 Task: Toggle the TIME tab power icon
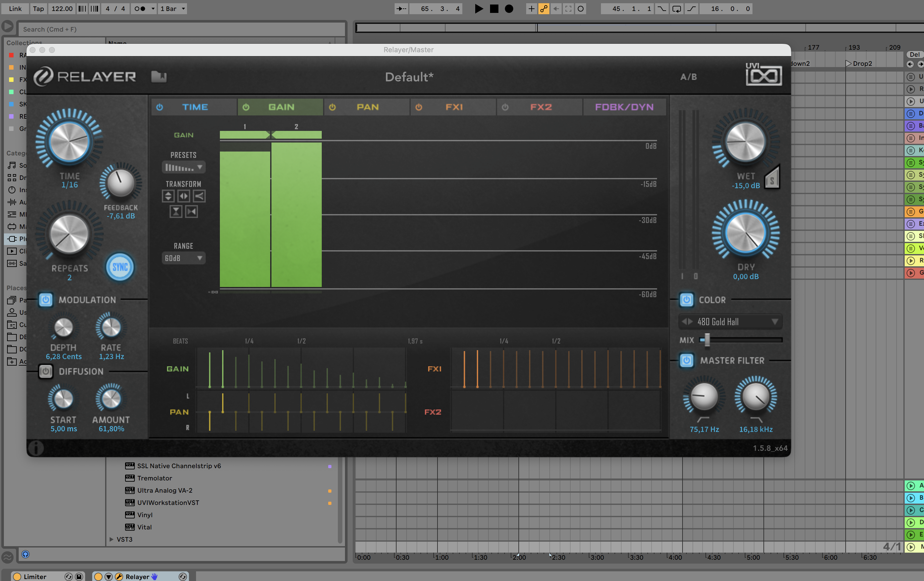pyautogui.click(x=160, y=107)
